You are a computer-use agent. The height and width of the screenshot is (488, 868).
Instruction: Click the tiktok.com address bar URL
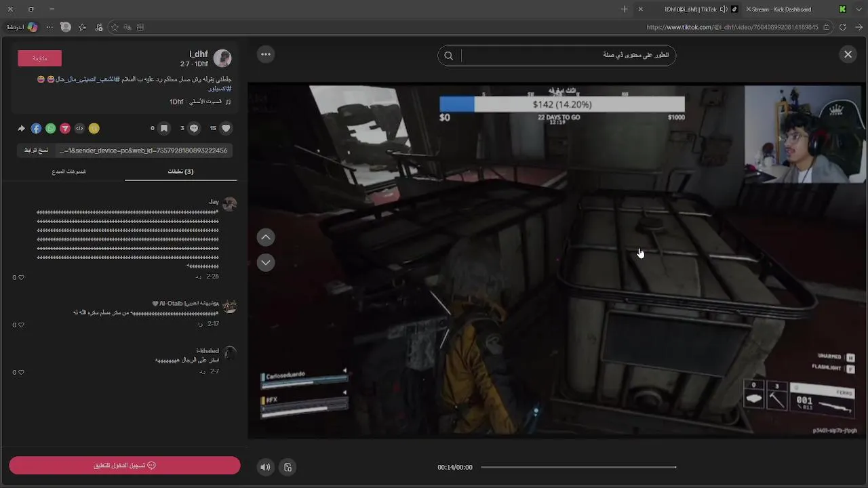732,27
